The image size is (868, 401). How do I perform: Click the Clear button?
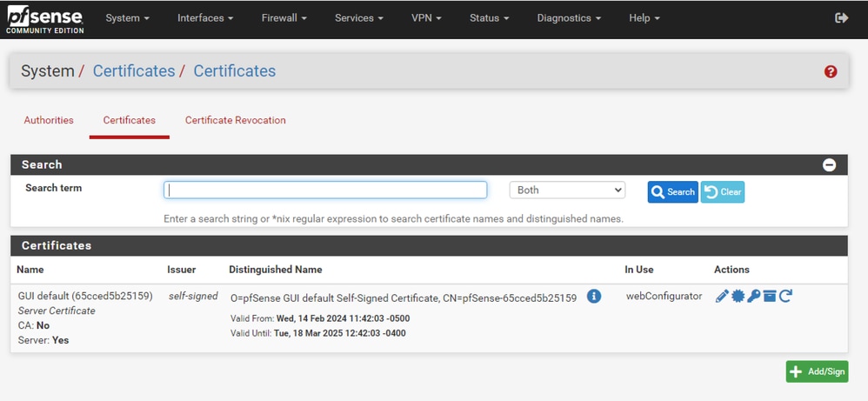coord(723,192)
